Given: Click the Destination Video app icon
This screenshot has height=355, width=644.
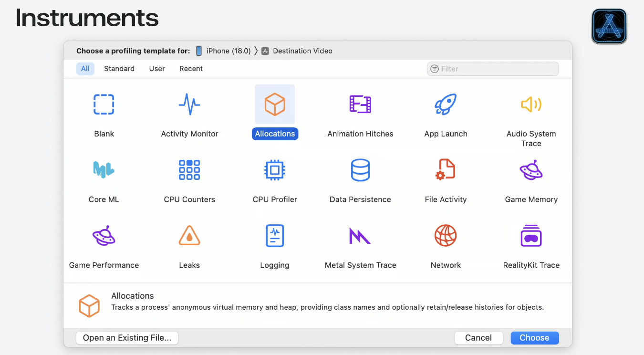Looking at the screenshot, I should click(x=265, y=51).
